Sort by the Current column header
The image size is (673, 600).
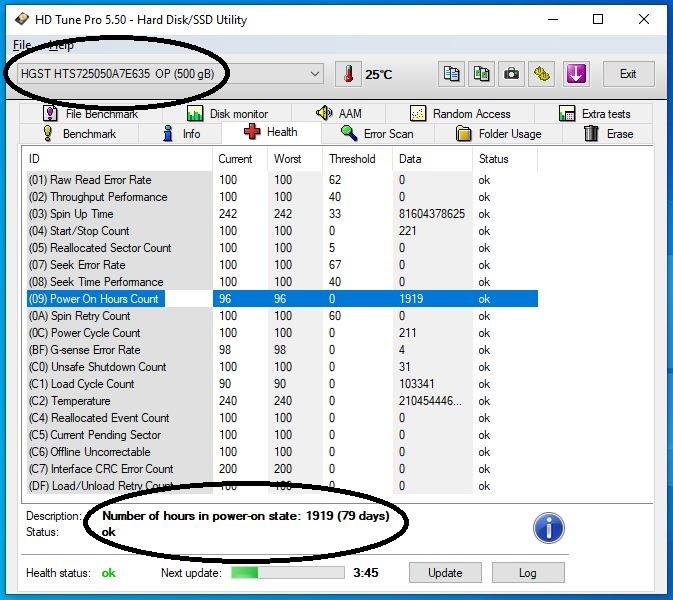click(240, 159)
